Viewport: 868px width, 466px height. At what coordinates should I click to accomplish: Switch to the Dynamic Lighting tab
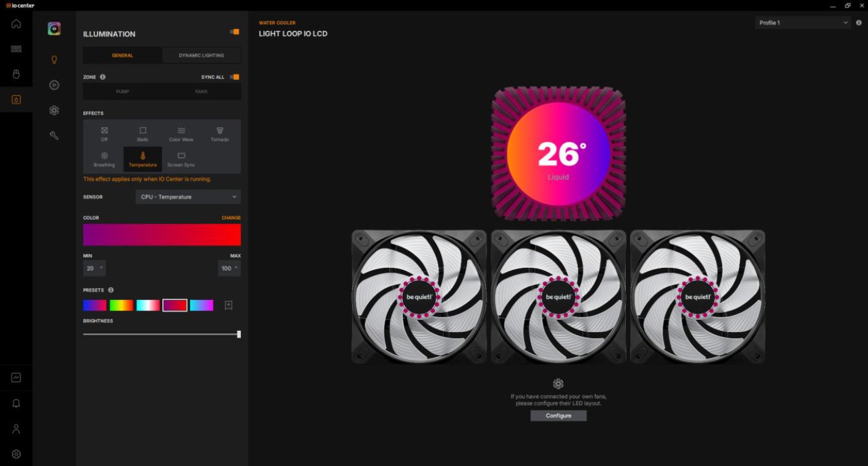point(201,56)
